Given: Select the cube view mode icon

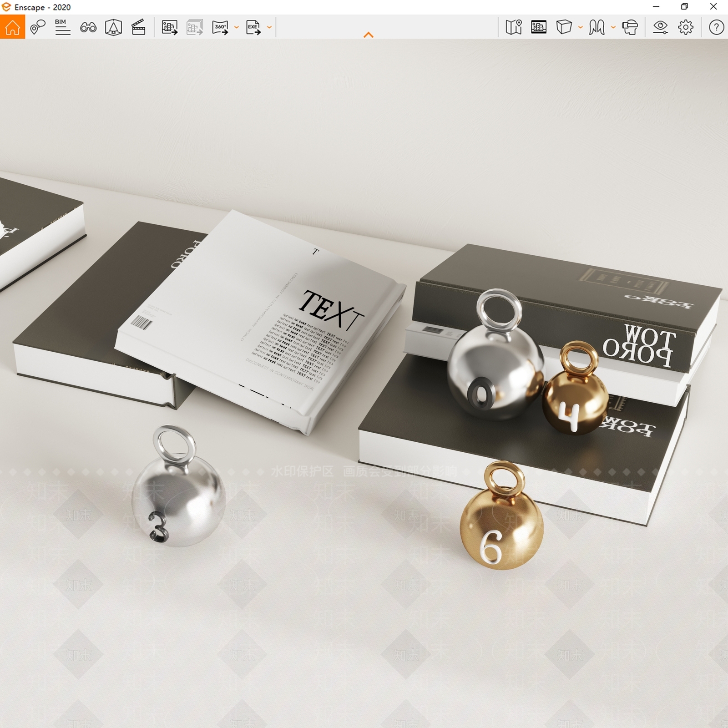Looking at the screenshot, I should pos(564,27).
